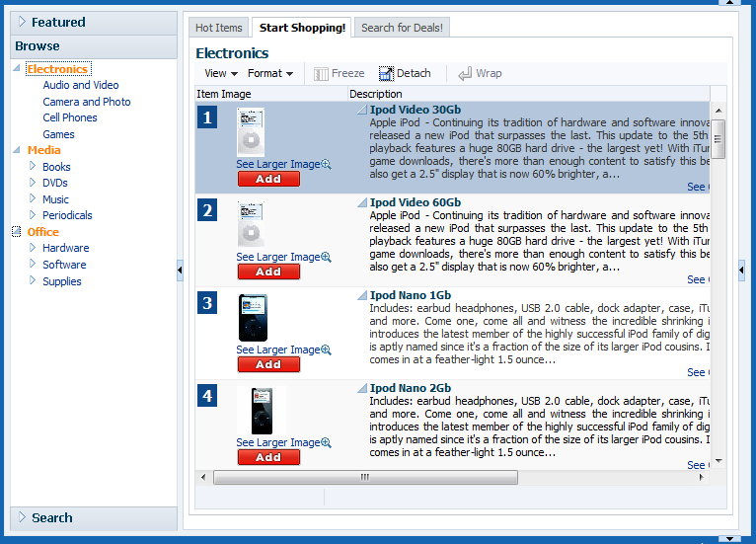
Task: Open the Ipod Nano 1Gb thumbnail
Action: point(253,318)
